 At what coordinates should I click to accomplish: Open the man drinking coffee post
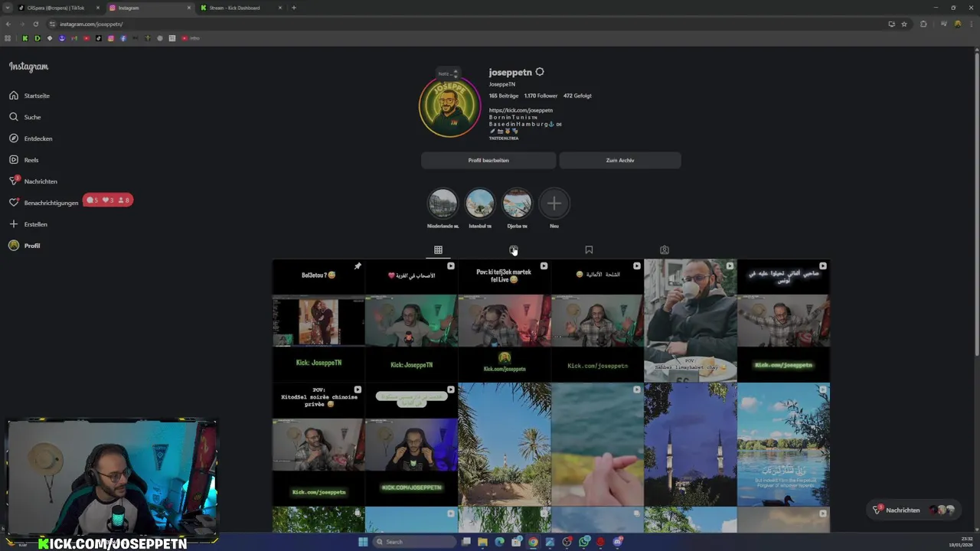click(x=690, y=321)
